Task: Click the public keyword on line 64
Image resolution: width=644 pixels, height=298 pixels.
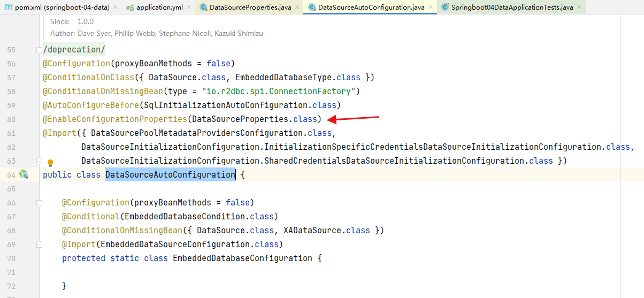Action: [x=57, y=175]
